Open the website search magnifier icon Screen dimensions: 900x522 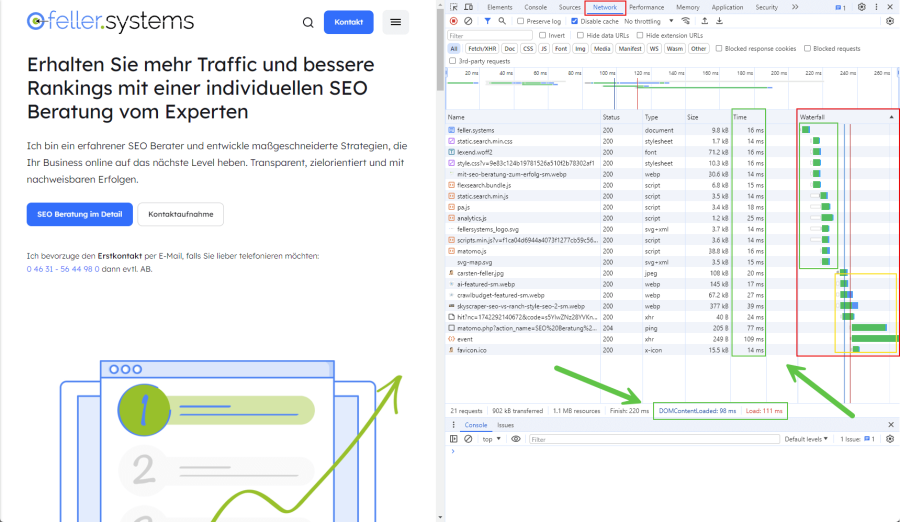308,22
